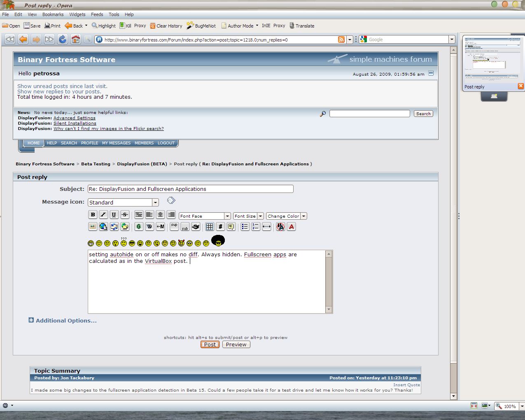
Task: Open the Widgets menu
Action: (x=77, y=14)
